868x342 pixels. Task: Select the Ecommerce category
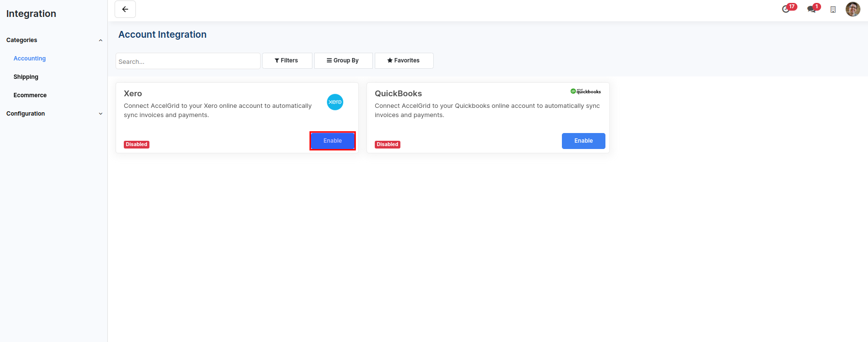tap(30, 95)
